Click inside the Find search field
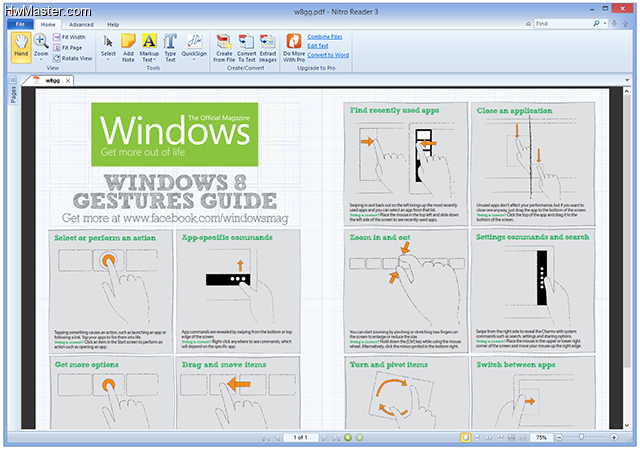The width and height of the screenshot is (640, 450). [562, 24]
